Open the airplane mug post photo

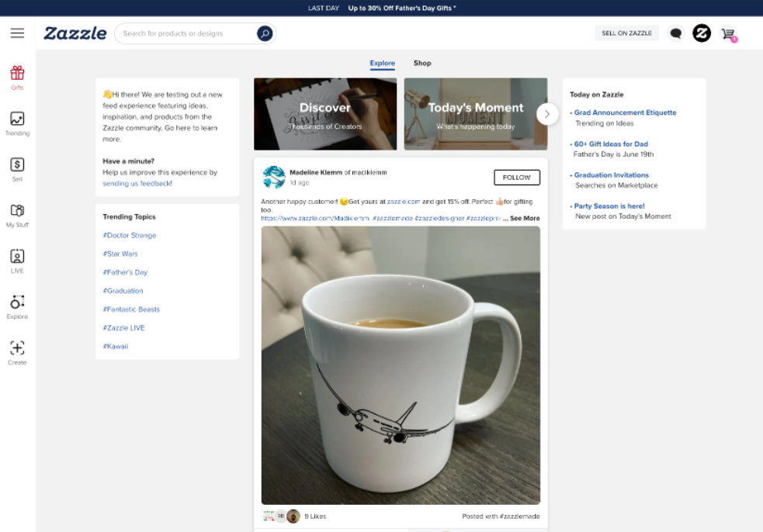(x=401, y=365)
